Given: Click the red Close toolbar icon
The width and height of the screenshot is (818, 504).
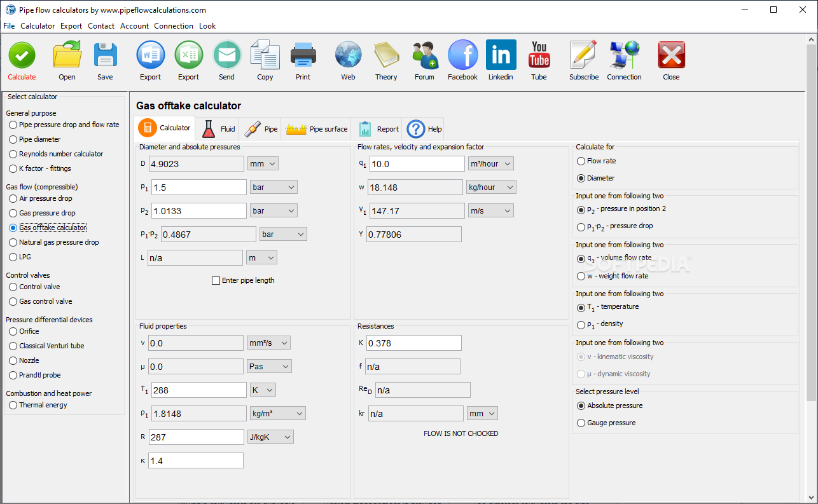Looking at the screenshot, I should tap(671, 55).
